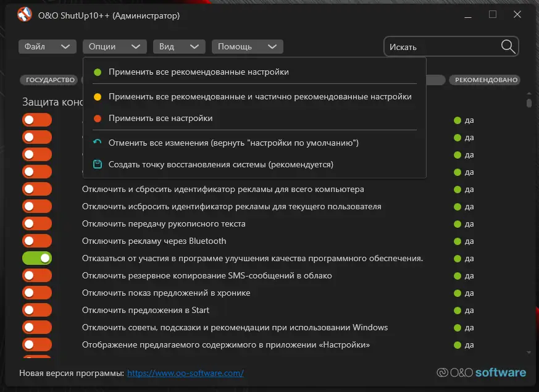Open the Файл dropdown menu
This screenshot has width=539, height=392.
coord(47,46)
